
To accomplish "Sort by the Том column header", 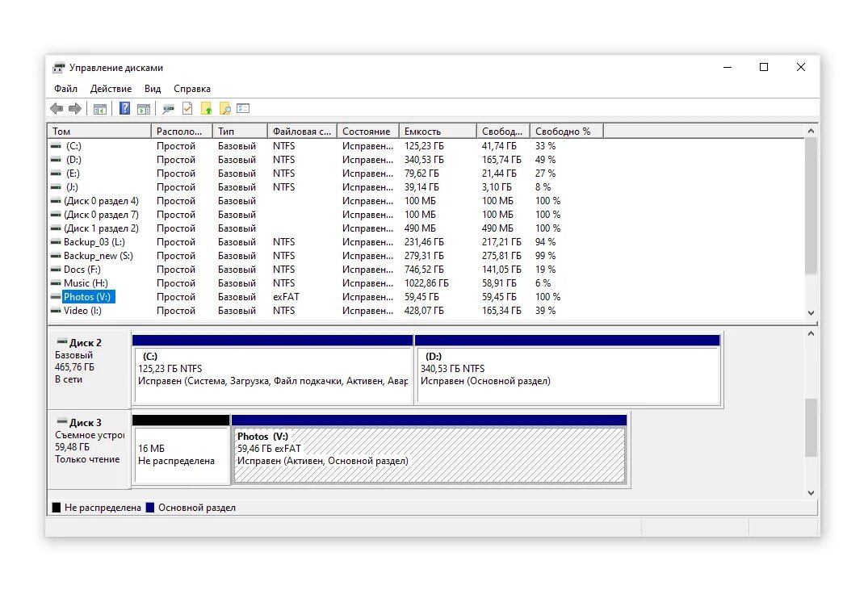I will [x=99, y=131].
